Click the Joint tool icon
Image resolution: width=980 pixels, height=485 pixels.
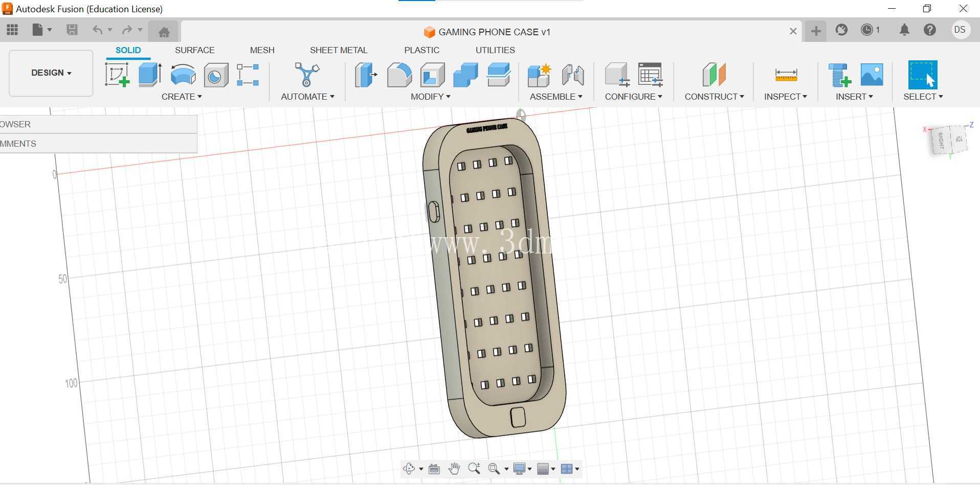573,75
